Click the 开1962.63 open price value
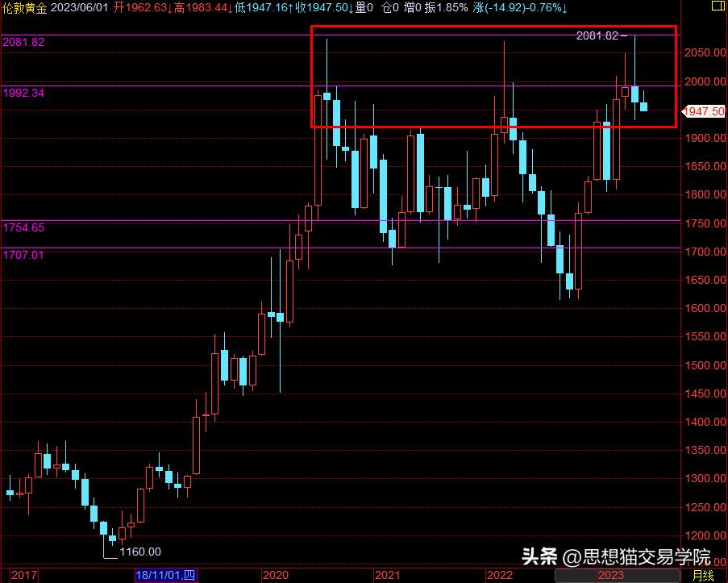This screenshot has height=583, width=728. click(143, 8)
